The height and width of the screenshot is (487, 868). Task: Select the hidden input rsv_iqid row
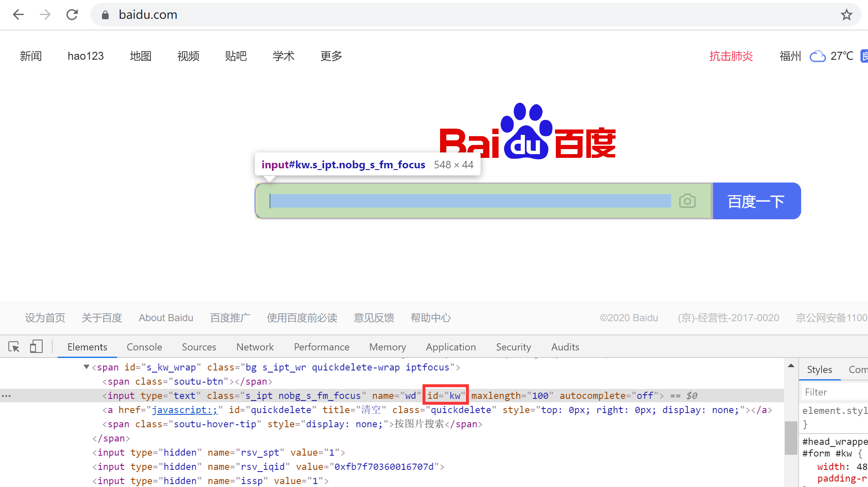pos(268,467)
